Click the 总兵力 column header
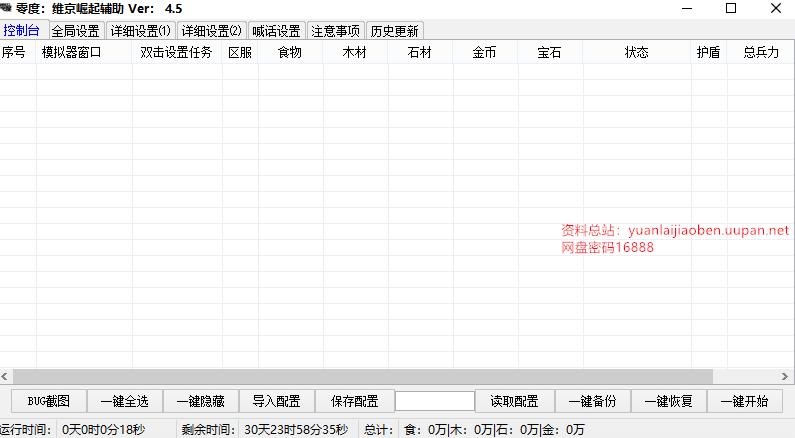The height and width of the screenshot is (438, 795). point(761,52)
